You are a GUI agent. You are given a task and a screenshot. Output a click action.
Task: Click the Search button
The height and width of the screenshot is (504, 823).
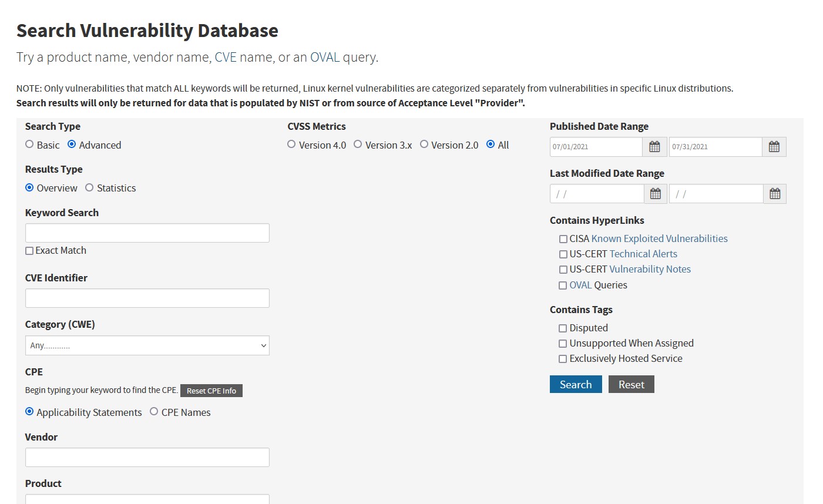(x=575, y=384)
